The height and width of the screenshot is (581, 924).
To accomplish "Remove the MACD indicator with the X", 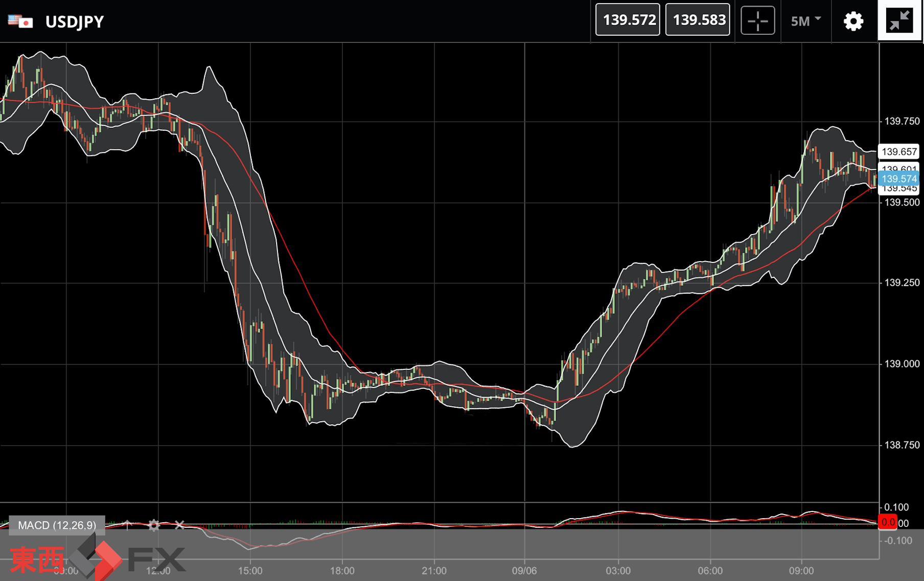I will click(x=179, y=525).
